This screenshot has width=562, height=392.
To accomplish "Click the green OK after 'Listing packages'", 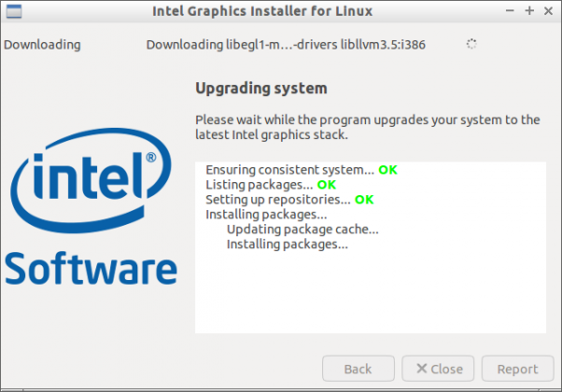I will click(x=327, y=185).
